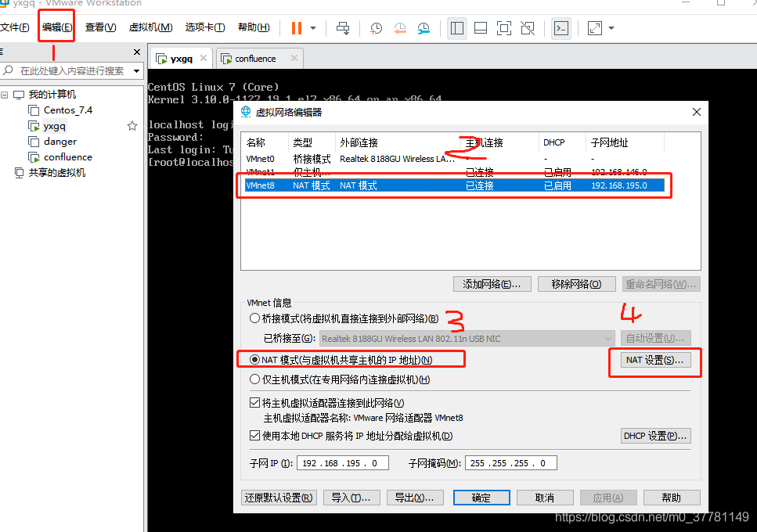Take a snapshot of this VM

click(x=376, y=28)
